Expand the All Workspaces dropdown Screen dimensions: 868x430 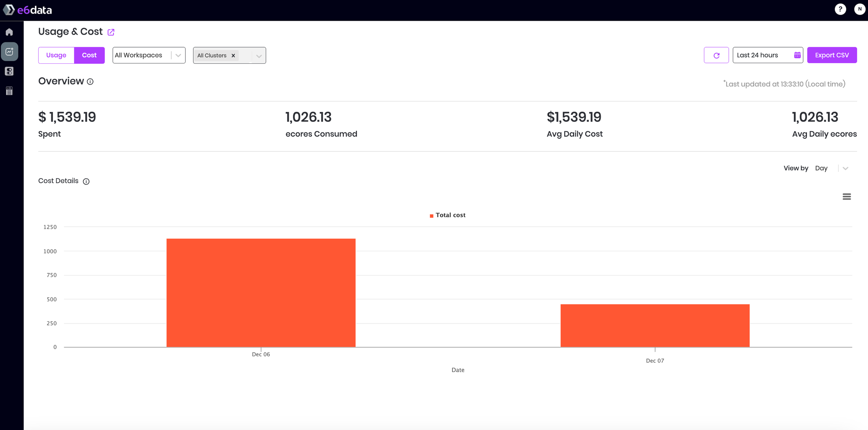pos(149,55)
